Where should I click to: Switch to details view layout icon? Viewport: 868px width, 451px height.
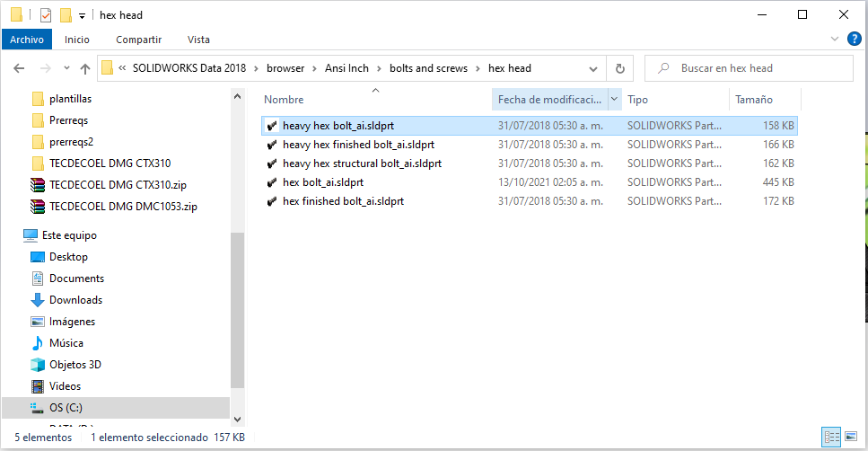(831, 437)
